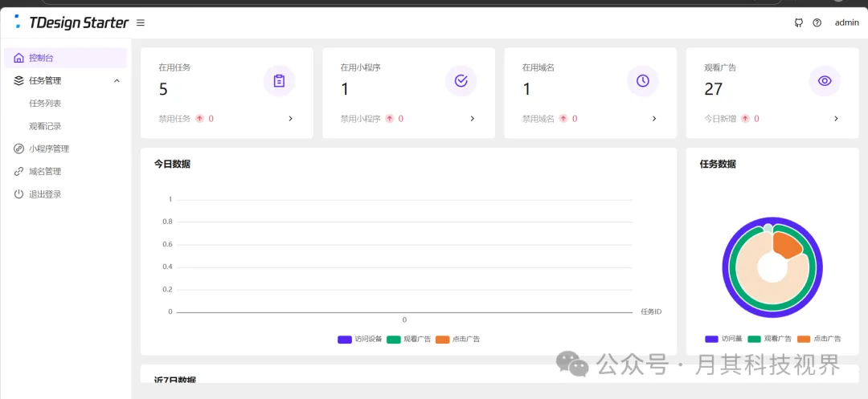The width and height of the screenshot is (868, 399).
Task: Collapse the 任务管理 menu group
Action: 117,80
